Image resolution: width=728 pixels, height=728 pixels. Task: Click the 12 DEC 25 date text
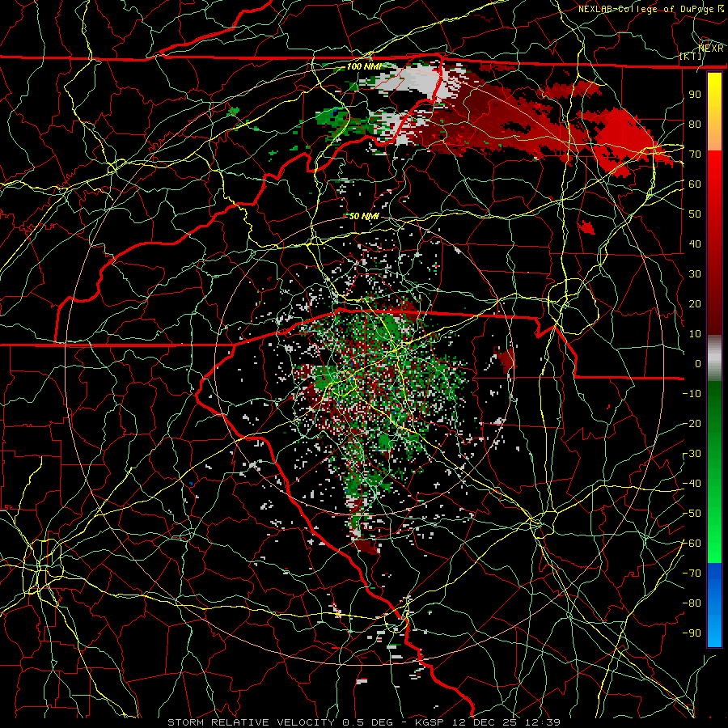(485, 722)
